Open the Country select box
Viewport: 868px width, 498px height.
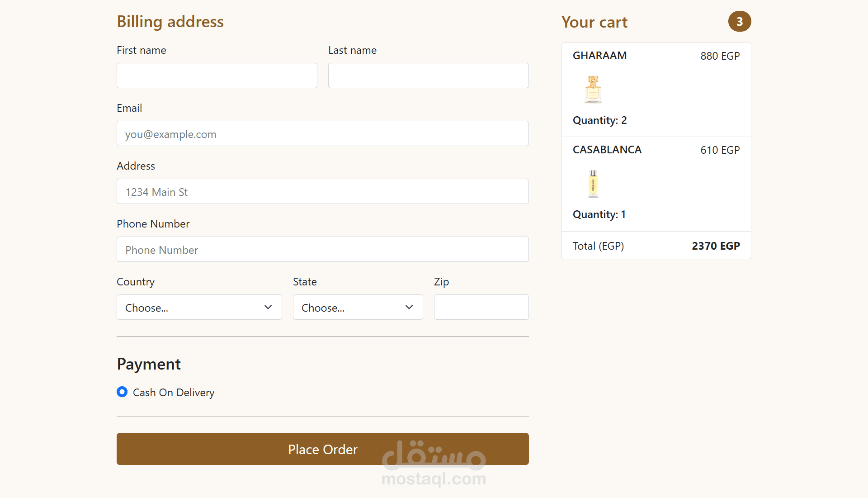tap(190, 307)
